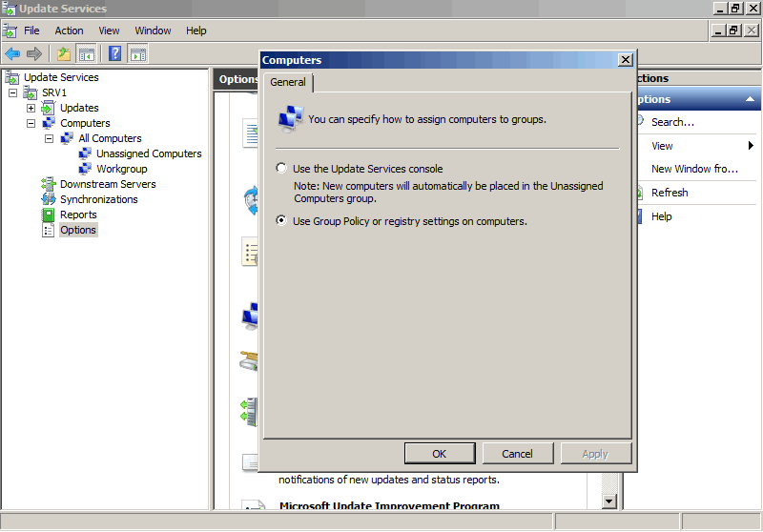Select Synchronizations in the tree

click(x=99, y=199)
